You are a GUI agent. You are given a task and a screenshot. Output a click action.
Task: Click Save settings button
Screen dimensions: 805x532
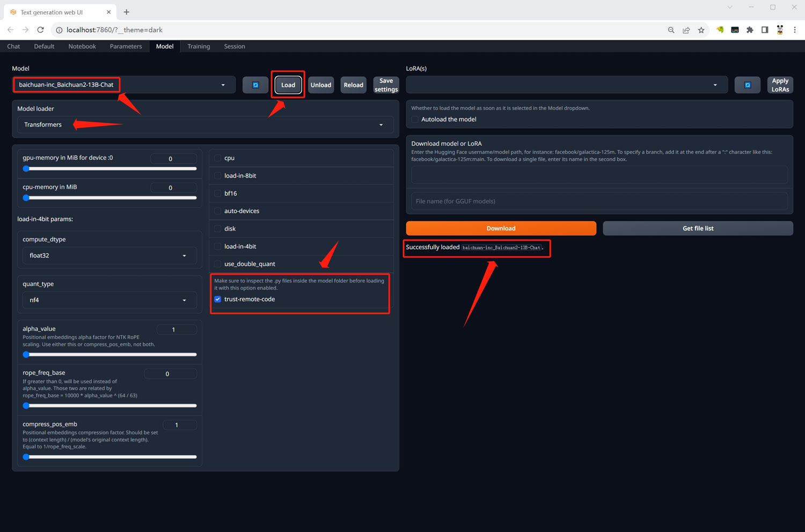point(386,85)
